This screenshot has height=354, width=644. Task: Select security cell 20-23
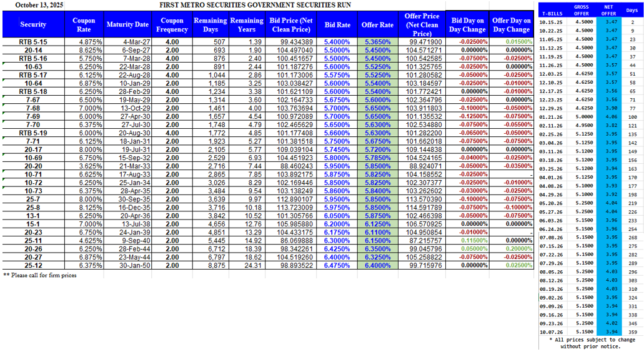(x=33, y=232)
